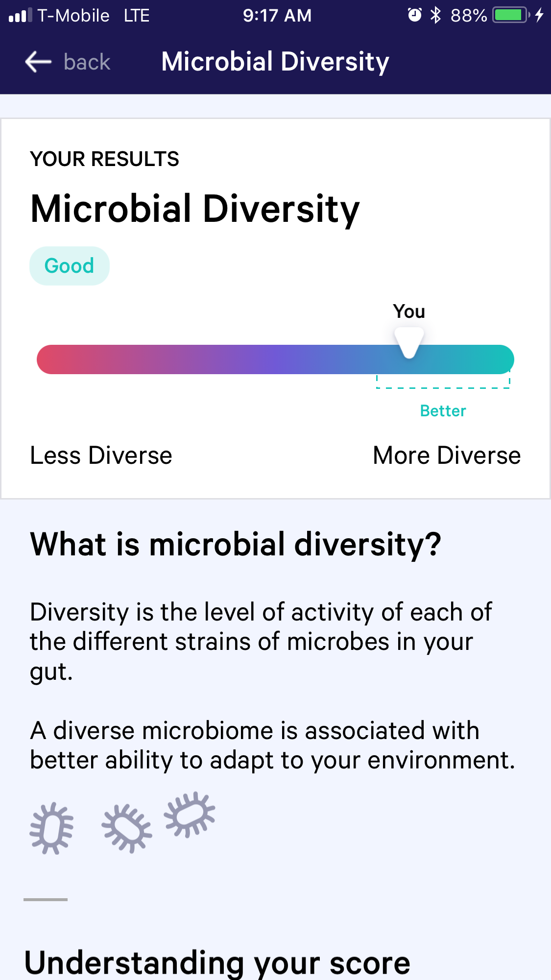
Task: Tap the first microbe icon
Action: (51, 828)
